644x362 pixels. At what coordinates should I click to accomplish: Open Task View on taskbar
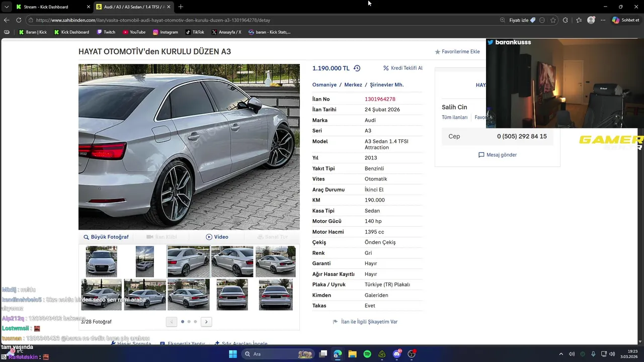[x=324, y=354]
